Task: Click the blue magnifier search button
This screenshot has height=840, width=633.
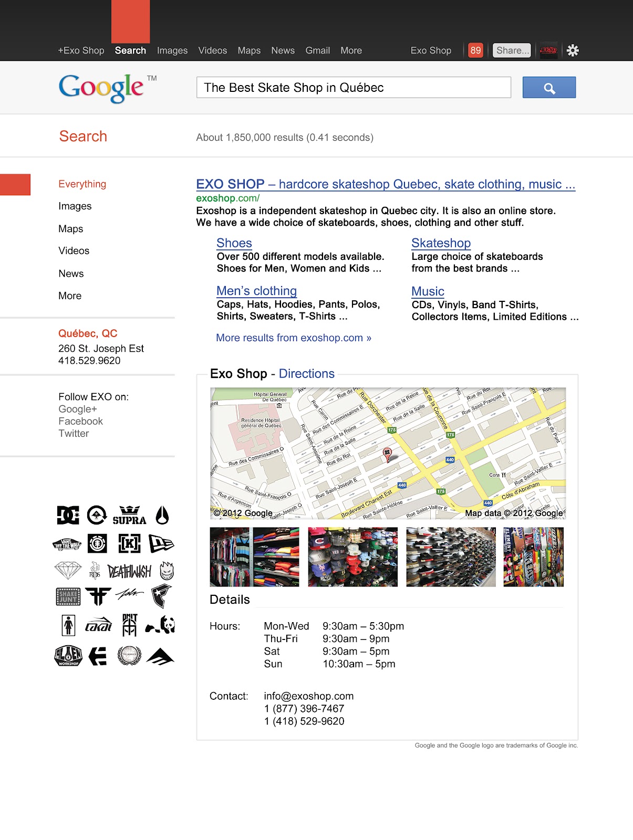Action: pos(549,87)
